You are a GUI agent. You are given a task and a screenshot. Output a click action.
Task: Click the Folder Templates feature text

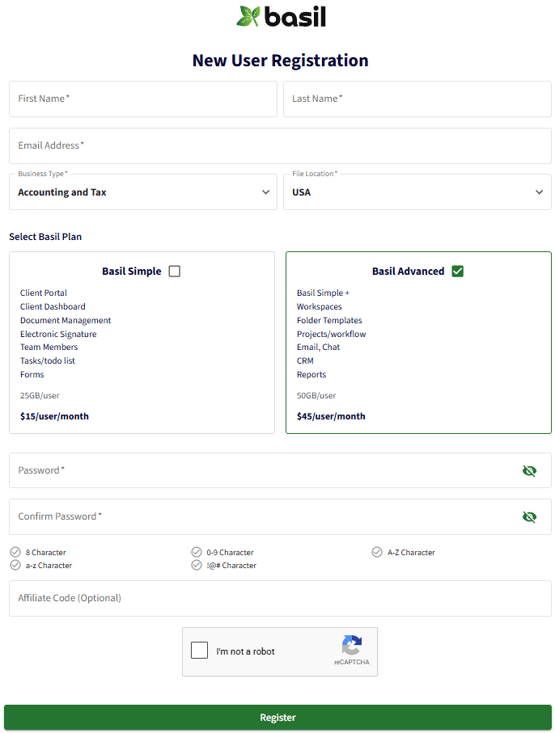pyautogui.click(x=330, y=320)
